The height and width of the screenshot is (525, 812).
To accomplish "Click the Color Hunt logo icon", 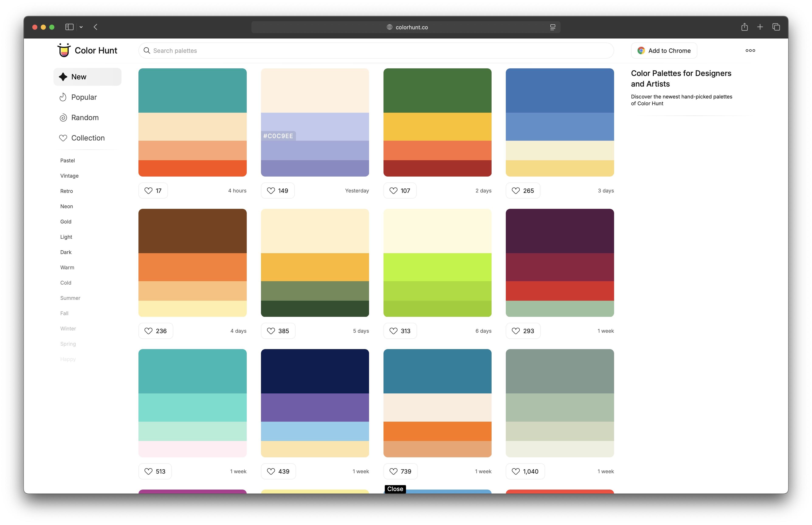I will (x=64, y=50).
